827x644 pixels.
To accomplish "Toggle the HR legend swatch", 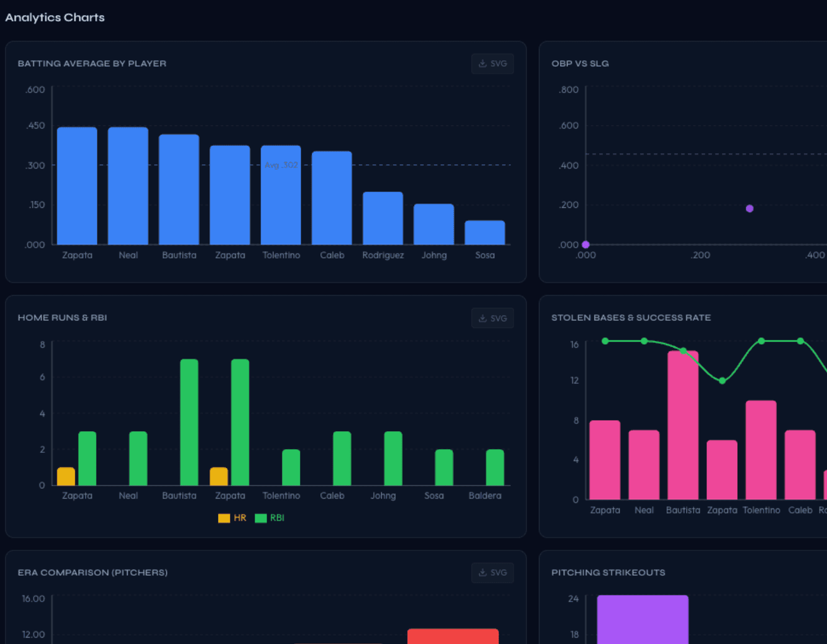I will [x=224, y=518].
